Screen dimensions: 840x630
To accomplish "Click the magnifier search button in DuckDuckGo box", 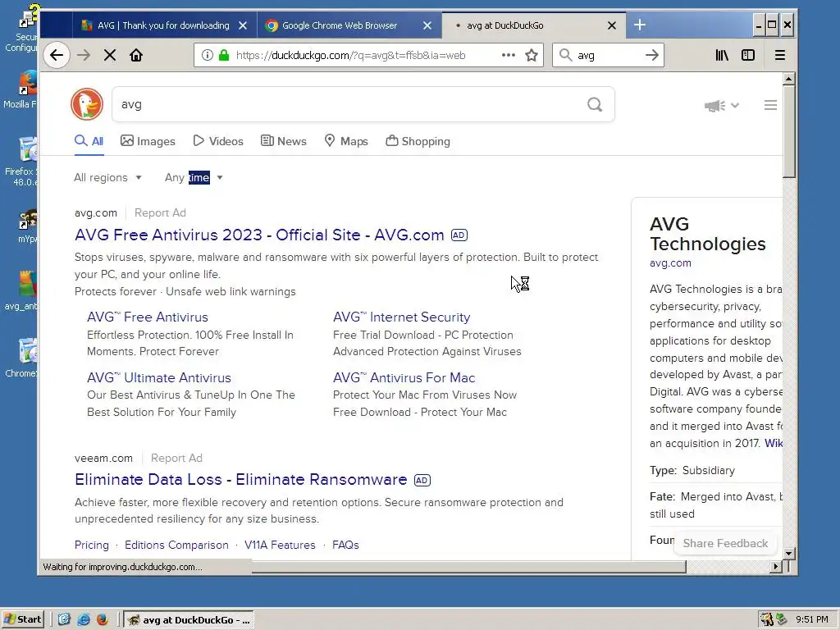I will pos(595,104).
